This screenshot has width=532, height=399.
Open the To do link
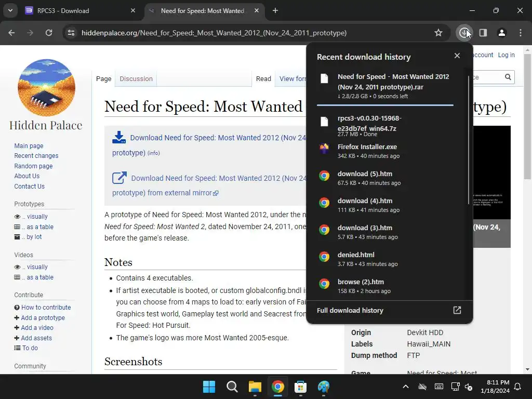[x=30, y=348]
